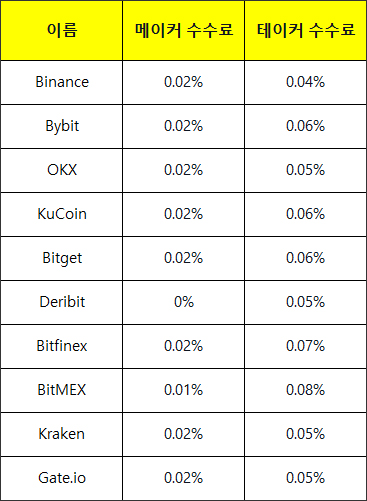
Task: Click the OKX exchange cell
Action: click(x=62, y=170)
